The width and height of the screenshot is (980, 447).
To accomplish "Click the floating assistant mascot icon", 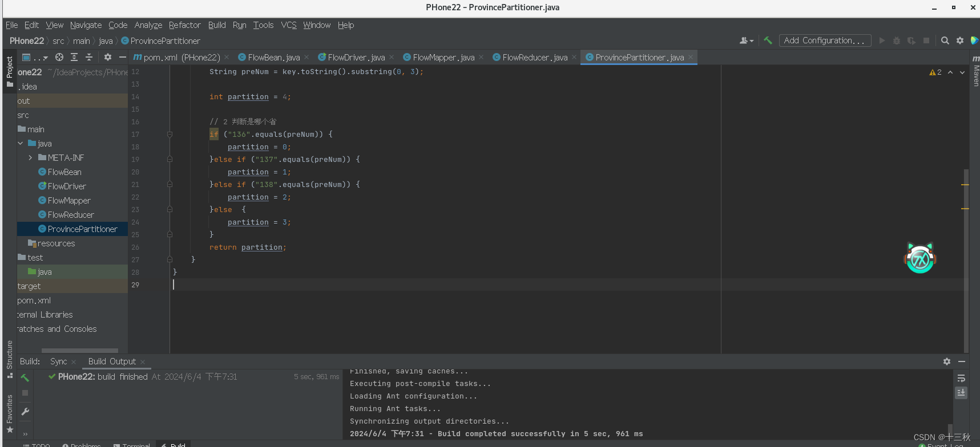I will pyautogui.click(x=920, y=259).
